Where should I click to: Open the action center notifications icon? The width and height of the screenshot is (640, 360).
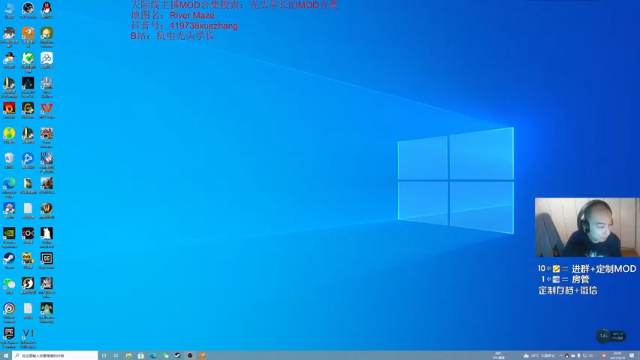coord(632,356)
